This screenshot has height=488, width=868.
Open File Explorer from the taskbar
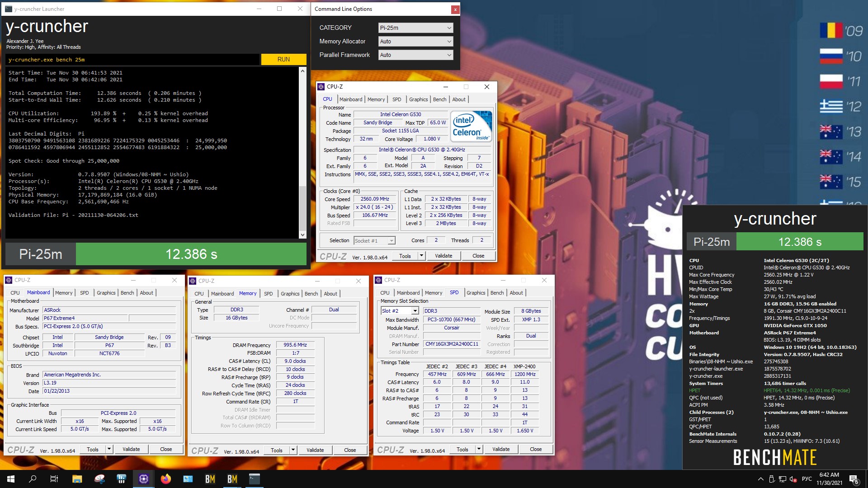[77, 479]
